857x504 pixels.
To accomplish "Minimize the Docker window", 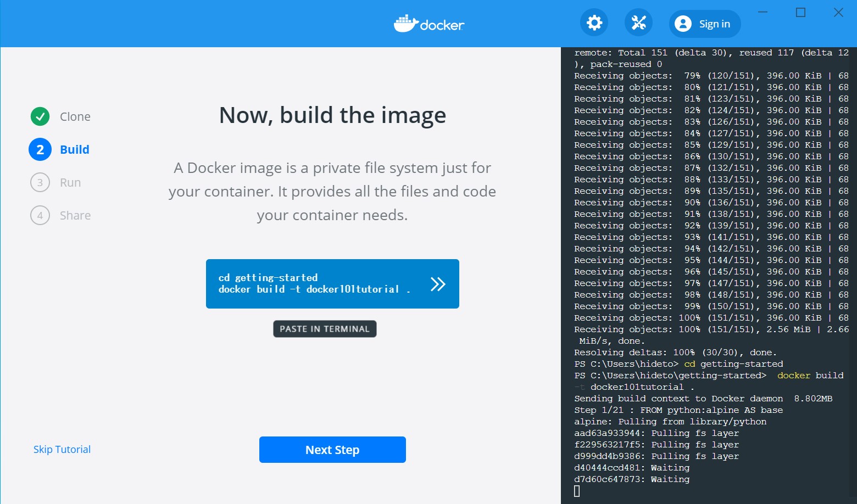I will 763,12.
